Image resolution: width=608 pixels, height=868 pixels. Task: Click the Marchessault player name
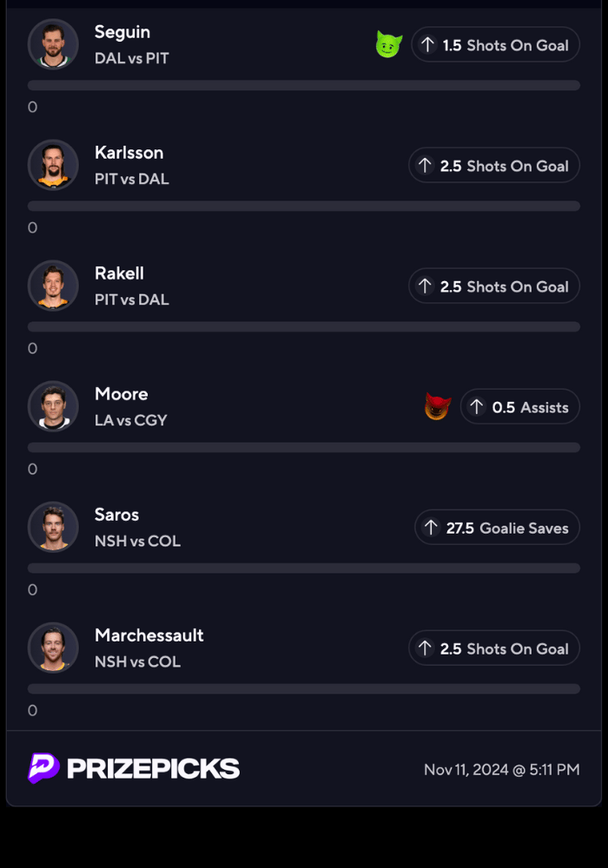click(x=149, y=635)
